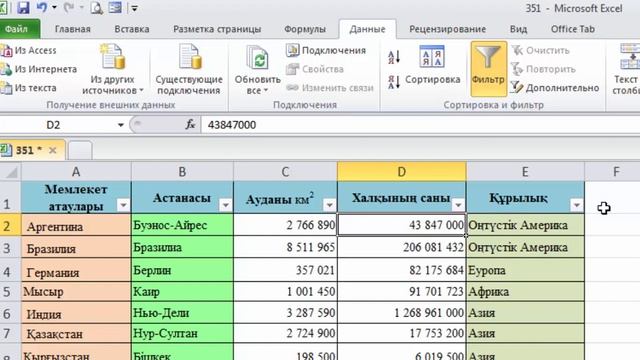This screenshot has height=360, width=640.
Task: Open filter dropdown for Ауданы км²
Action: coord(329,205)
